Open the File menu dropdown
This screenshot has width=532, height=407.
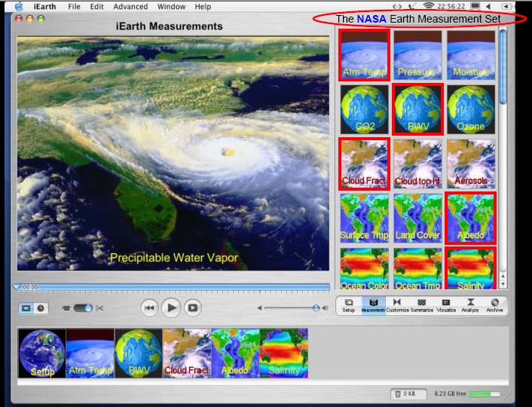click(x=74, y=6)
